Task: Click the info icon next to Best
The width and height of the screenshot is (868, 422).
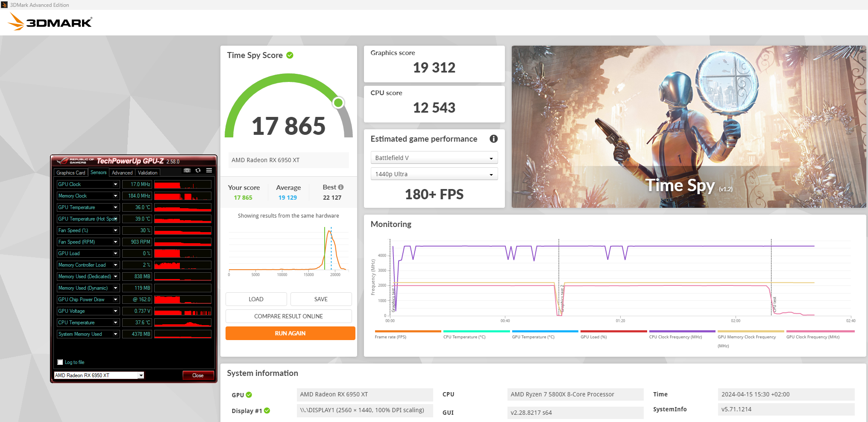Action: pyautogui.click(x=341, y=187)
